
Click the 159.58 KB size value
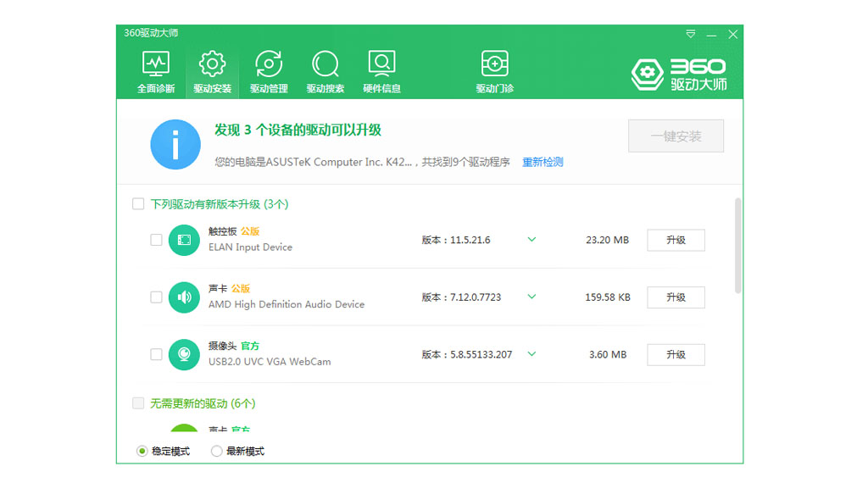[x=607, y=297]
